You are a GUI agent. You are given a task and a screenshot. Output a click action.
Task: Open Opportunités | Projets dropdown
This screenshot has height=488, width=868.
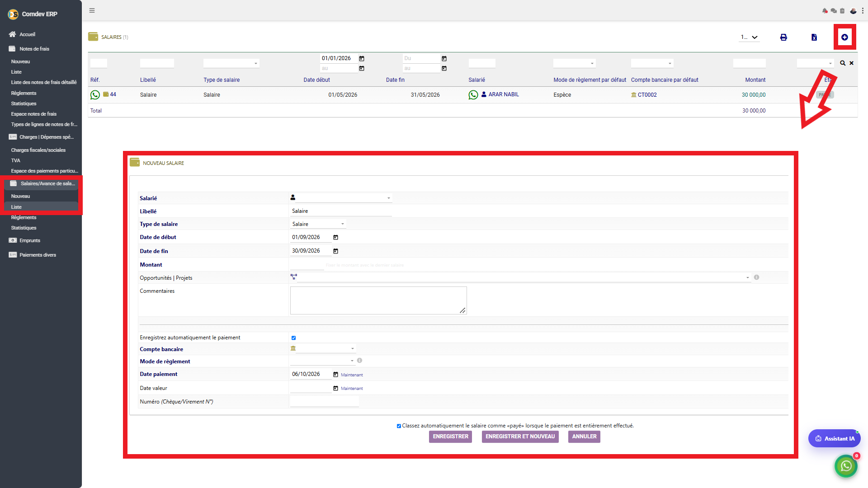point(524,277)
